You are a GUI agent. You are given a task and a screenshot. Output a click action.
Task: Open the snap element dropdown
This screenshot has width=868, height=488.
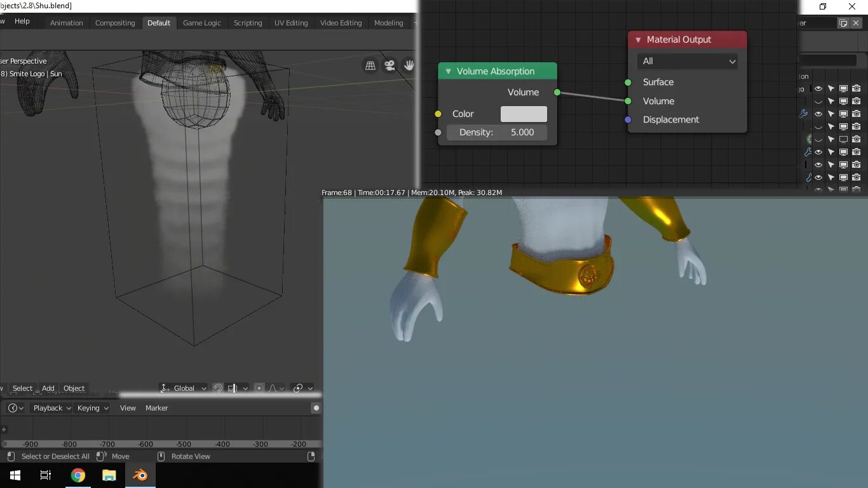237,388
